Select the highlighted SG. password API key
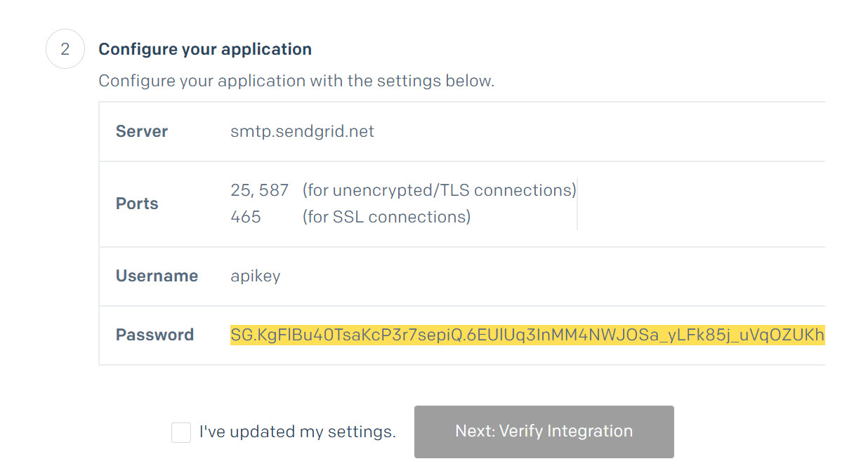Viewport: 868px width, 473px height. [x=527, y=336]
